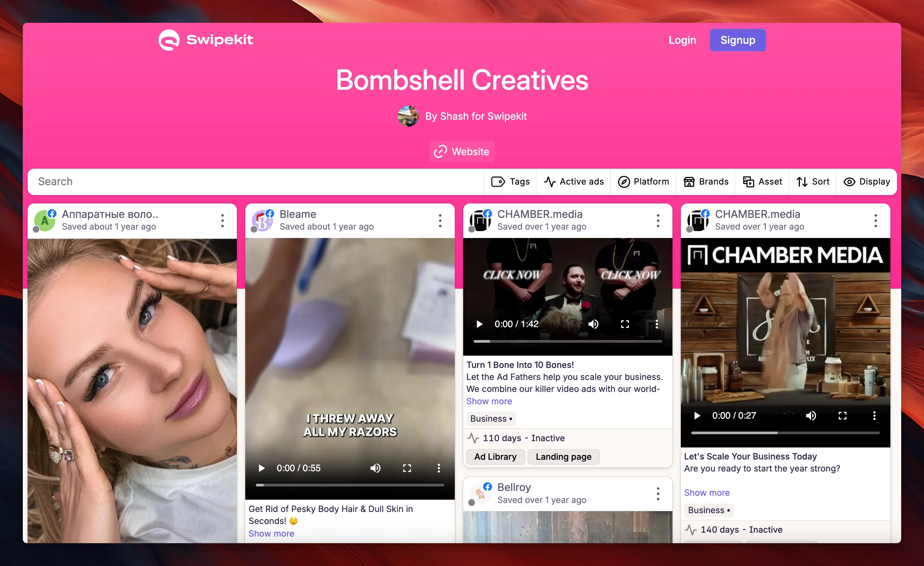Click By Shash for Swipekit text
Image resolution: width=924 pixels, height=566 pixels.
click(x=476, y=116)
